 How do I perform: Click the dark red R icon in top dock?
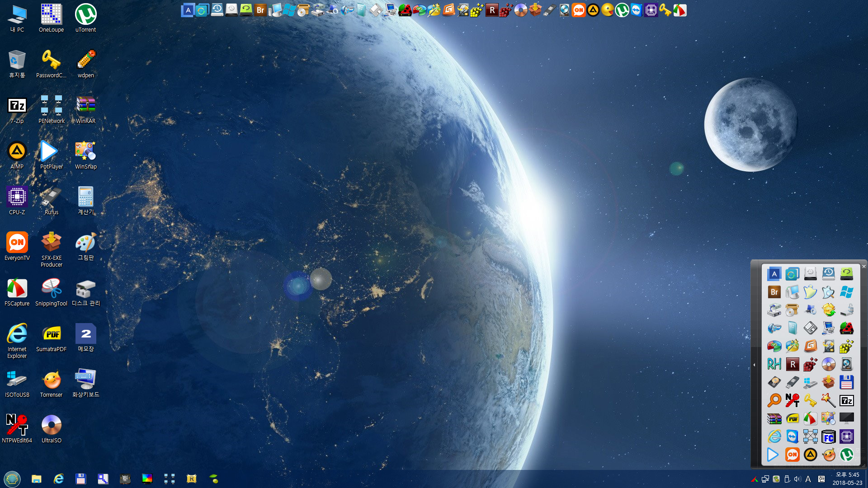(x=492, y=10)
